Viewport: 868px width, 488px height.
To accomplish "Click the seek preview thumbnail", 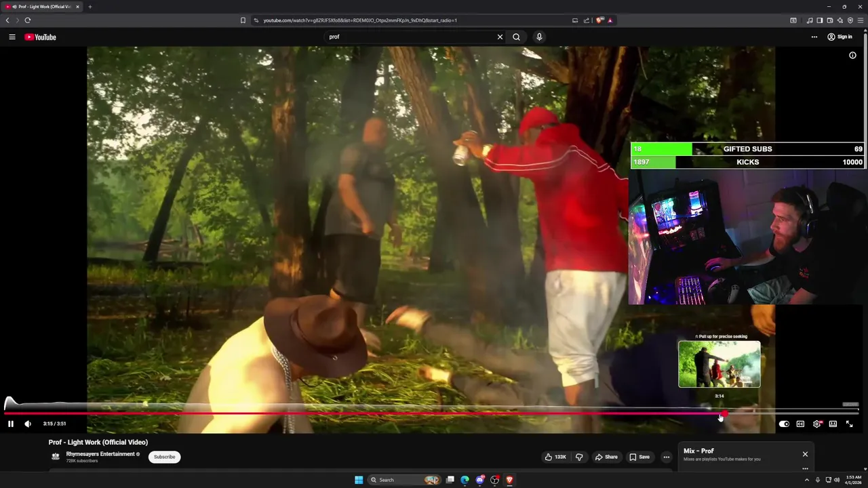I will [x=719, y=364].
